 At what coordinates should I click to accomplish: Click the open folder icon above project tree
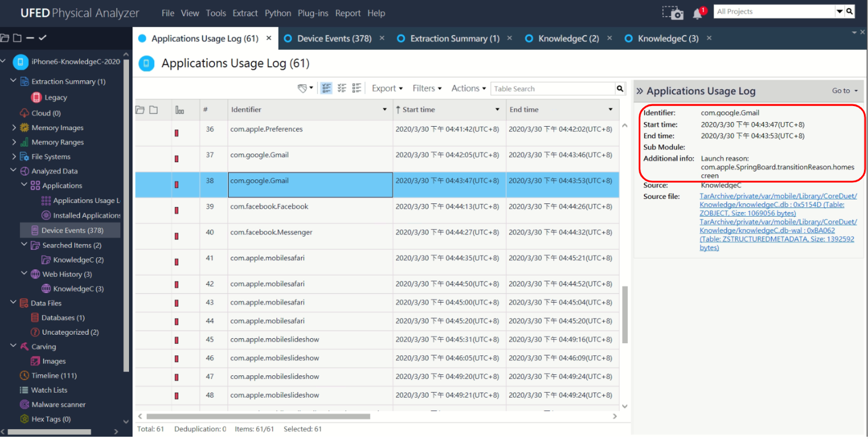click(x=5, y=38)
